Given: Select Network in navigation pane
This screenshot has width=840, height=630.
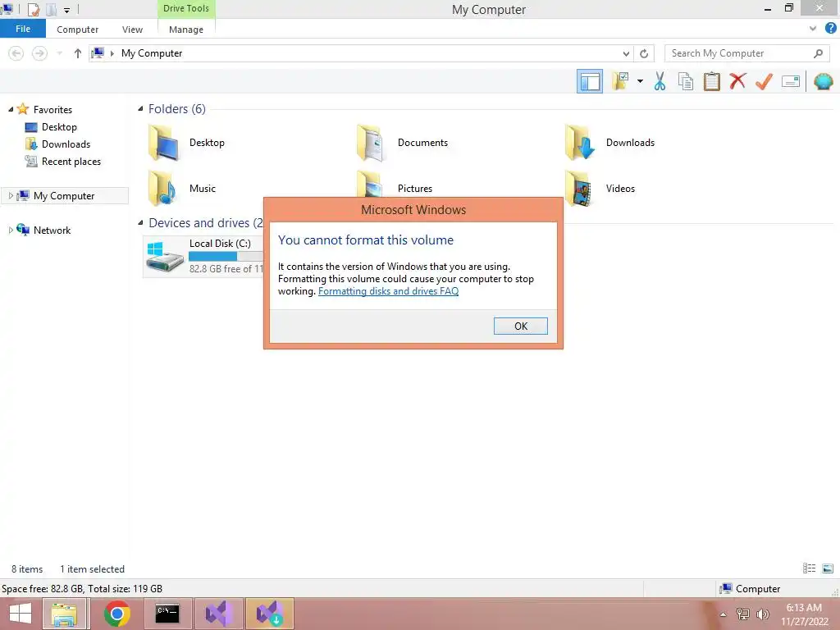Looking at the screenshot, I should (52, 230).
